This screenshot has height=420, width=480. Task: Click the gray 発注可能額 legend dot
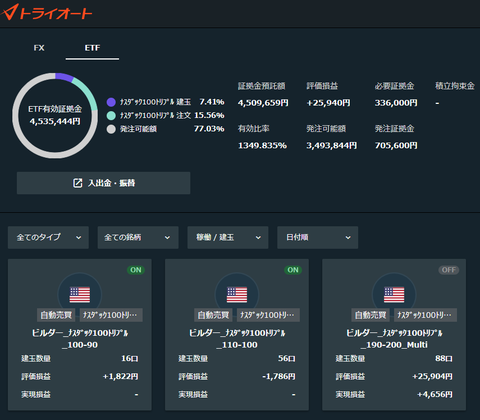[111, 129]
